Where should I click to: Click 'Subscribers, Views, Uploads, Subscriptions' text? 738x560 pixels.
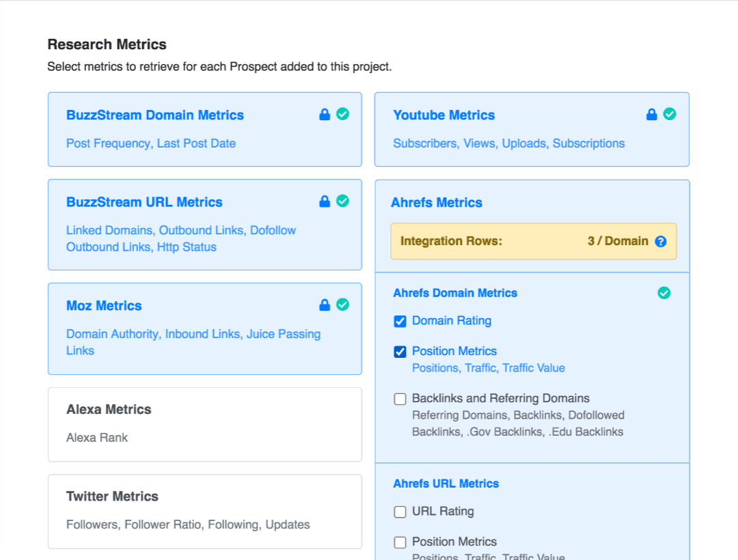(509, 143)
